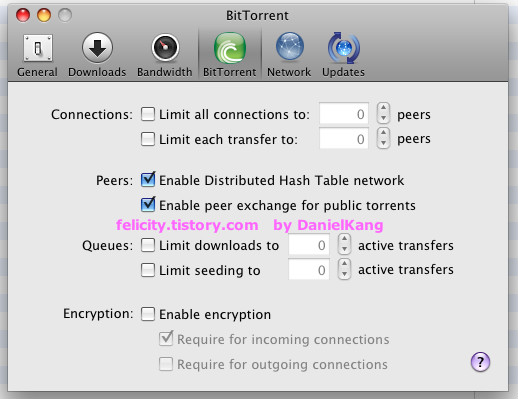Image resolution: width=518 pixels, height=399 pixels.
Task: Click the all connections stepper arrows
Action: (383, 113)
